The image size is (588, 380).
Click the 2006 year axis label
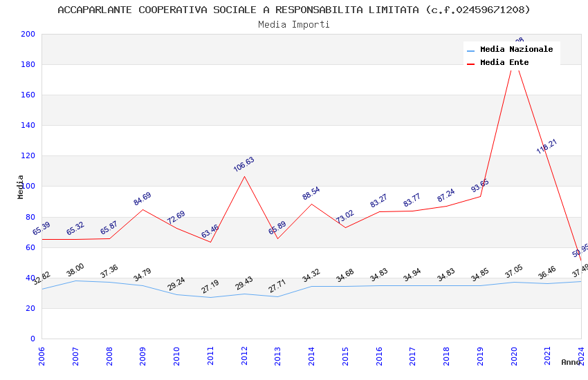click(x=42, y=356)
